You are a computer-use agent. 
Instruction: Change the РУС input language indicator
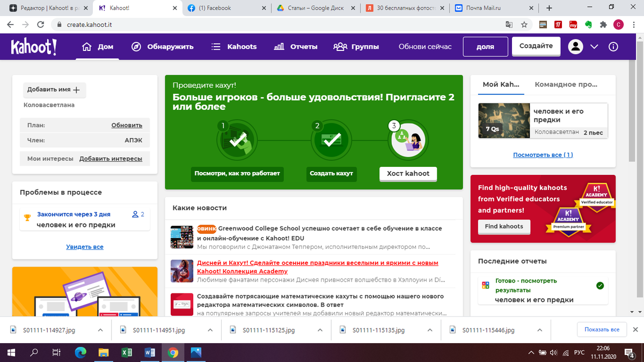(580, 352)
